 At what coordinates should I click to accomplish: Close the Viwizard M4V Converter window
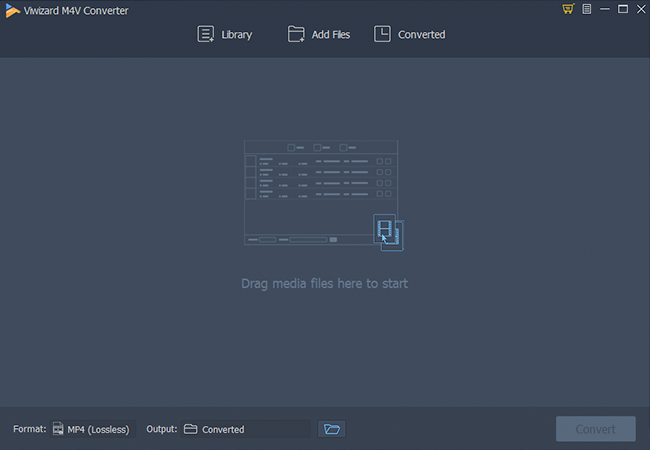point(639,9)
